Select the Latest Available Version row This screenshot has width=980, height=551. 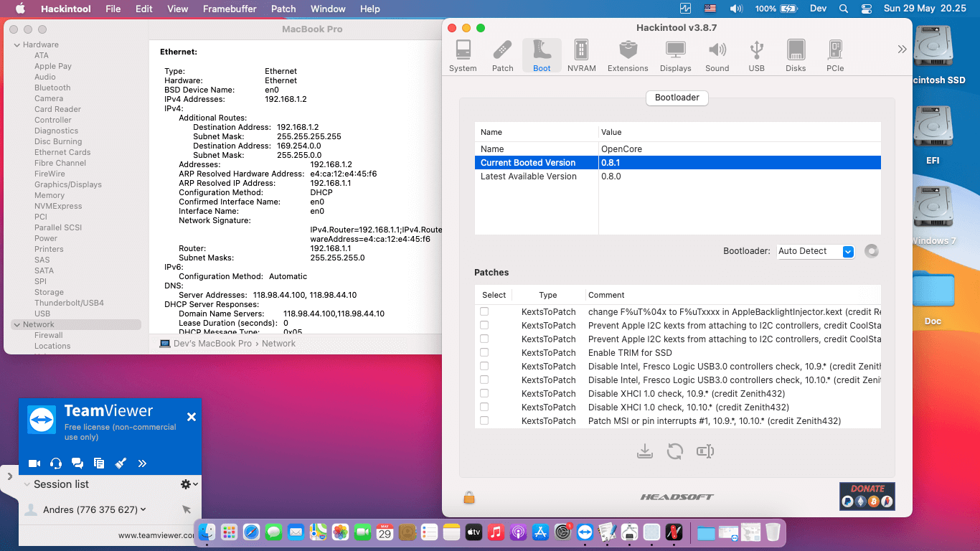pos(677,176)
